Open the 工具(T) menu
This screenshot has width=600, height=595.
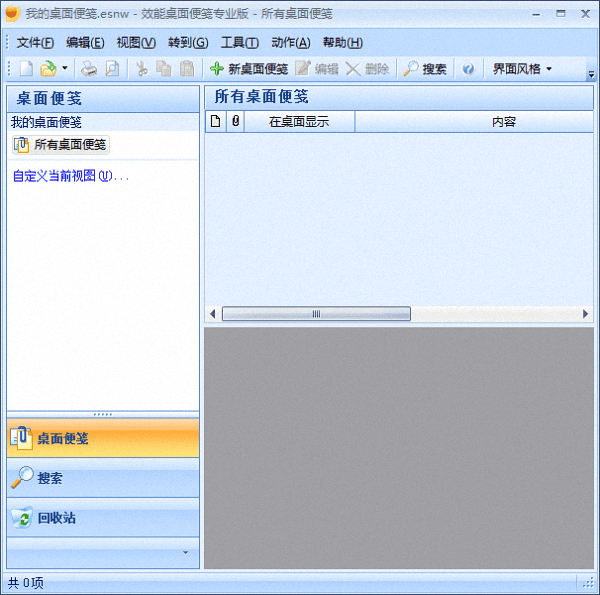[x=240, y=43]
